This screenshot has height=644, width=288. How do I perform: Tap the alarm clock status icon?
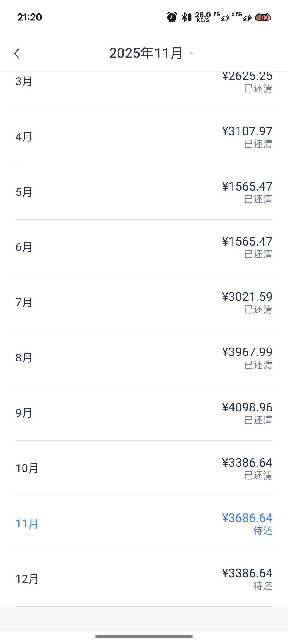(172, 17)
